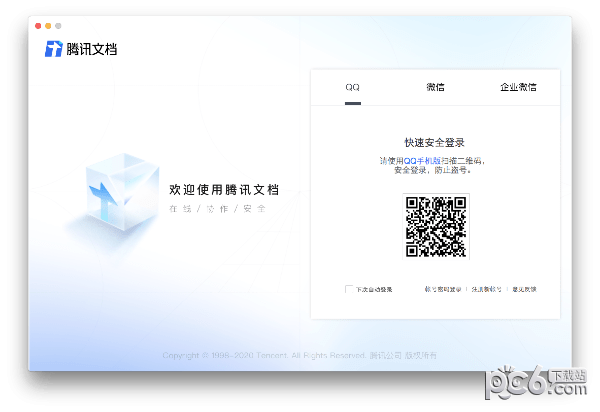Click the Copyright 1998-2020 Tencent text
The height and width of the screenshot is (412, 600).
coord(299,355)
